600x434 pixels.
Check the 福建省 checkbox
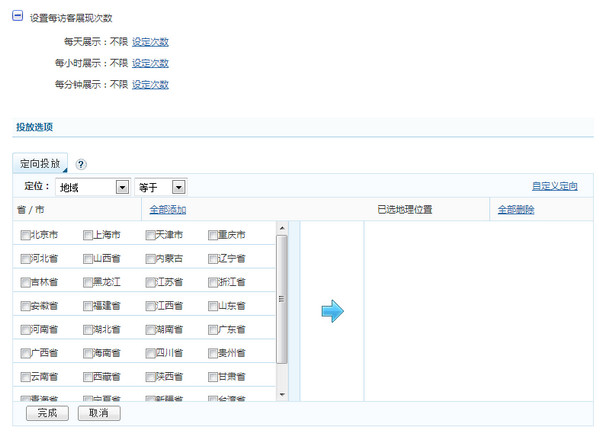pyautogui.click(x=88, y=306)
